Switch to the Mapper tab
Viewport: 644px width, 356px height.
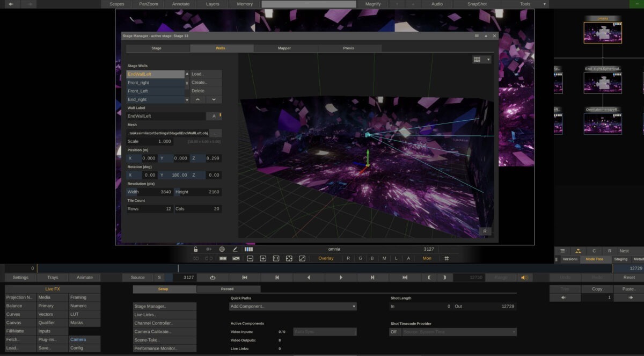284,48
